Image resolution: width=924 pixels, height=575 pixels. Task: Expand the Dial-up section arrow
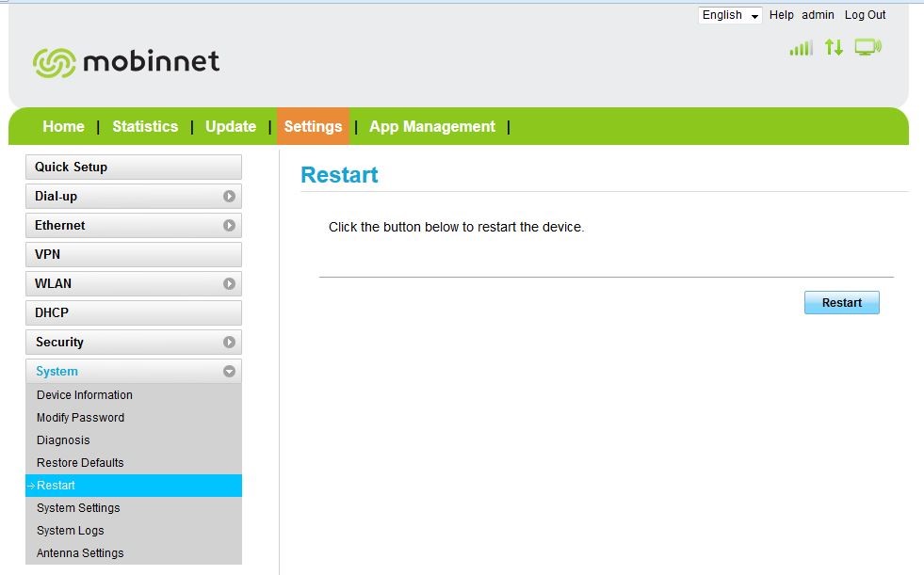pos(229,197)
